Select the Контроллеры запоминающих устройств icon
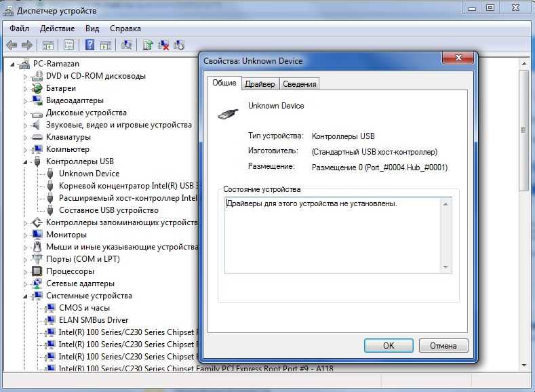Image resolution: width=535 pixels, height=392 pixels. [37, 222]
